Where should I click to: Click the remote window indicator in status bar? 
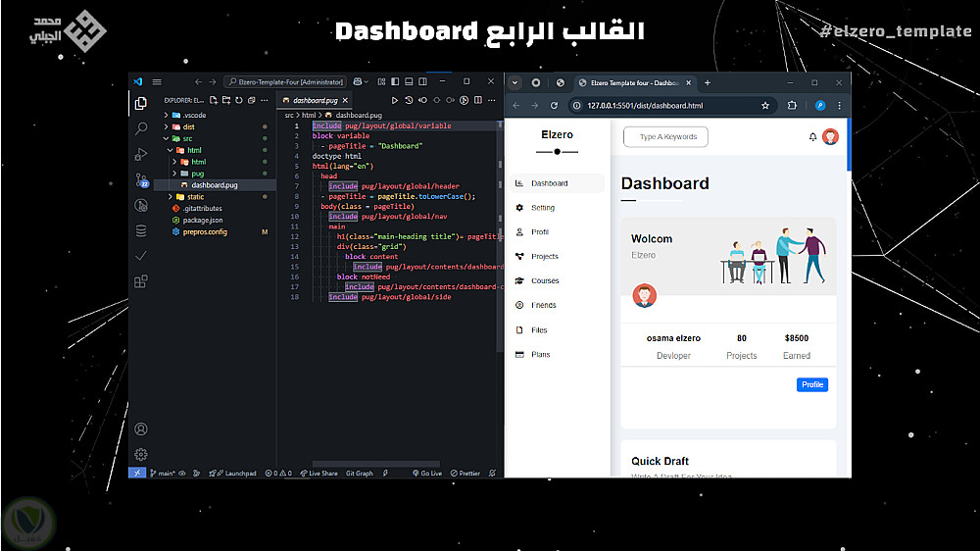pyautogui.click(x=137, y=474)
